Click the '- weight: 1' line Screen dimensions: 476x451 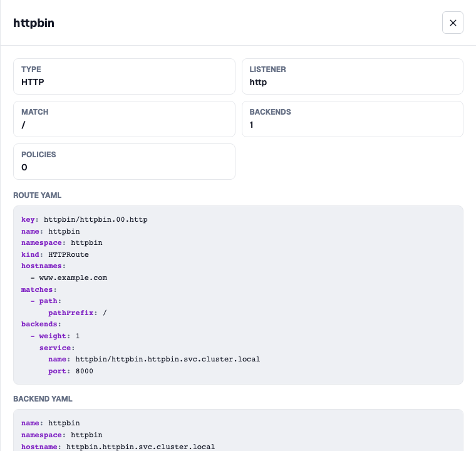click(x=55, y=336)
